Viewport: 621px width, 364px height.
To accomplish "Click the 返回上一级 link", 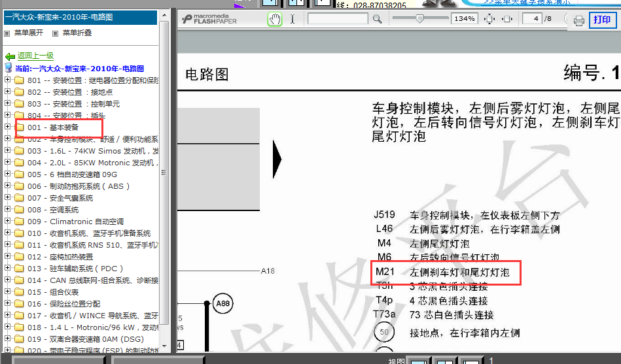I will 35,56.
